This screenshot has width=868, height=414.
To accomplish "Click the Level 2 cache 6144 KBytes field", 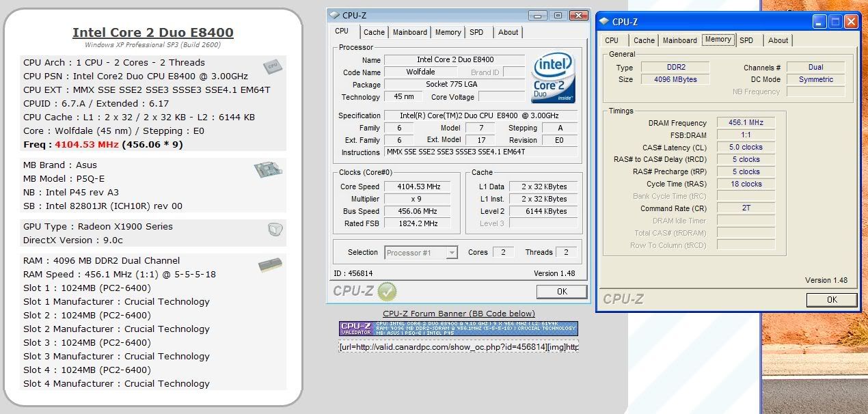I will [x=543, y=211].
